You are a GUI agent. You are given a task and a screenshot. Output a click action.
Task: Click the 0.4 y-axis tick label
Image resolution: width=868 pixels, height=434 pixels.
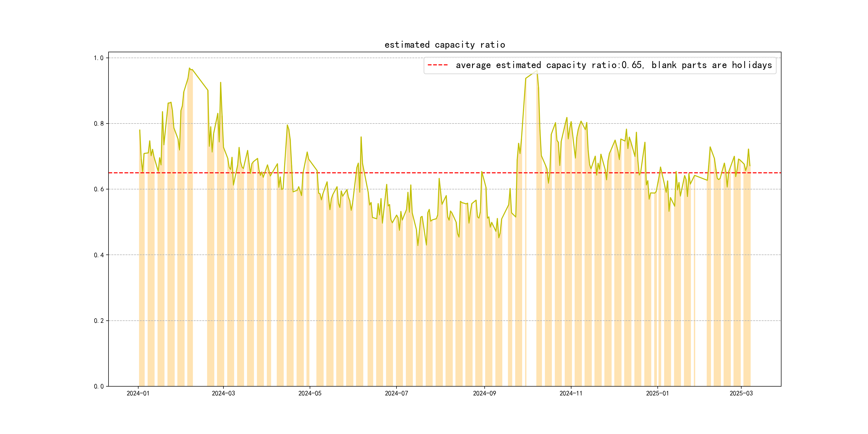point(98,255)
